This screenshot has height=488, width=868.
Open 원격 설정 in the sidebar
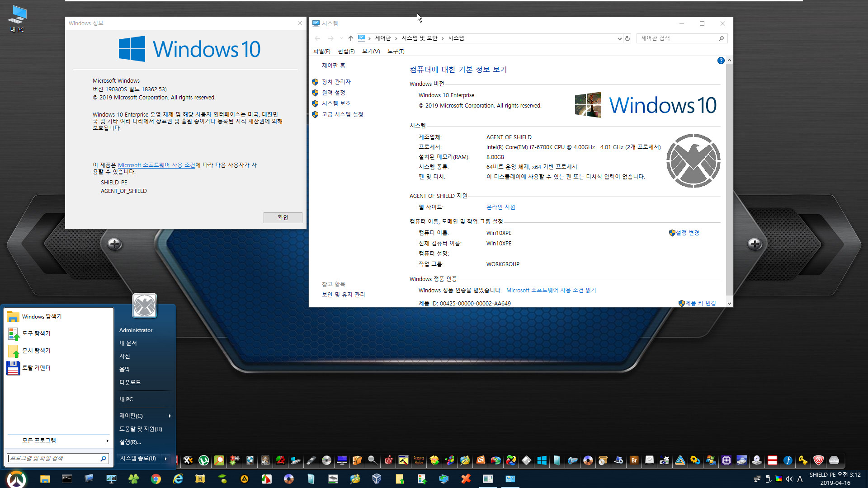click(x=333, y=93)
